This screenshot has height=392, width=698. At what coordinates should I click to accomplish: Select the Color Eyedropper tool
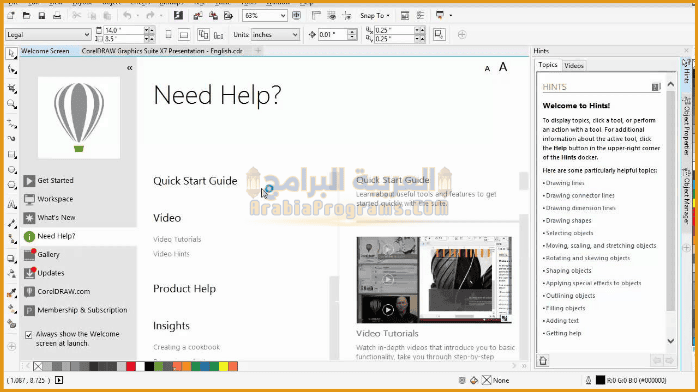click(x=12, y=292)
